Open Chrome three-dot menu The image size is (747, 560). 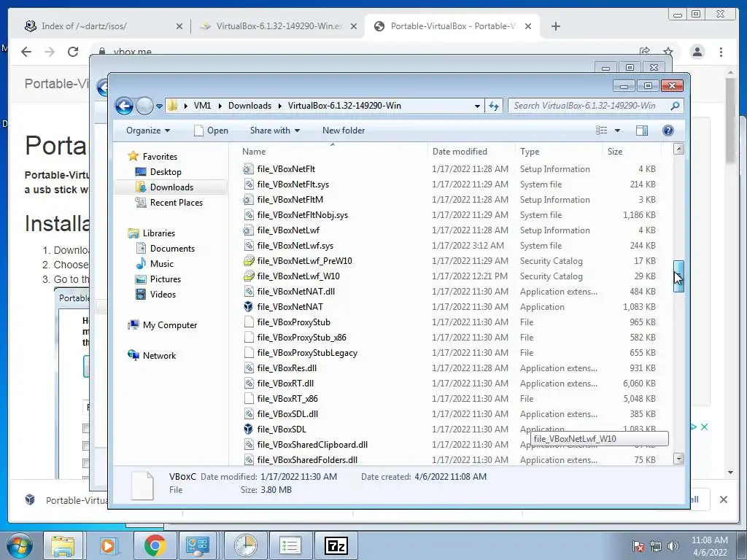click(721, 52)
